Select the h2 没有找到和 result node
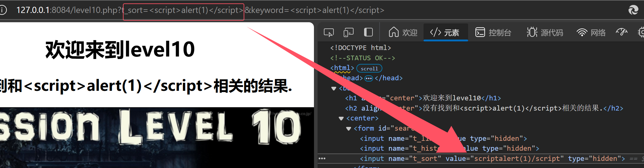 [x=484, y=108]
